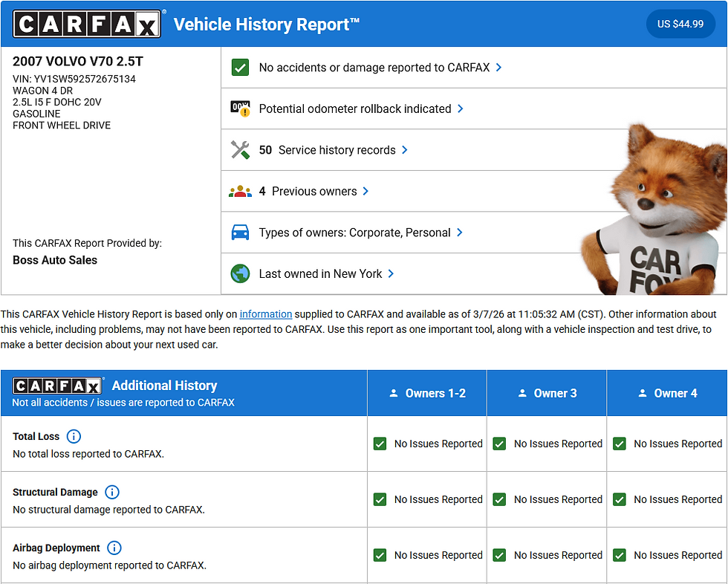Click the previous owners people icon
728x584 pixels.
click(x=240, y=190)
